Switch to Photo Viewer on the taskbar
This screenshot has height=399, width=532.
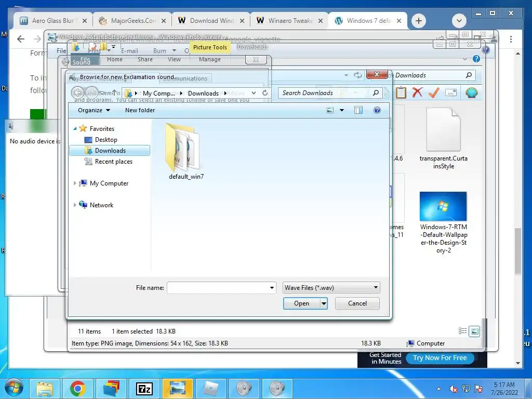[178, 389]
